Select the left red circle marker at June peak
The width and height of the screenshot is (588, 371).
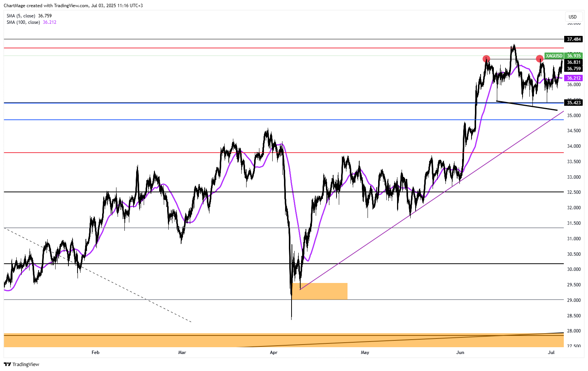[486, 59]
